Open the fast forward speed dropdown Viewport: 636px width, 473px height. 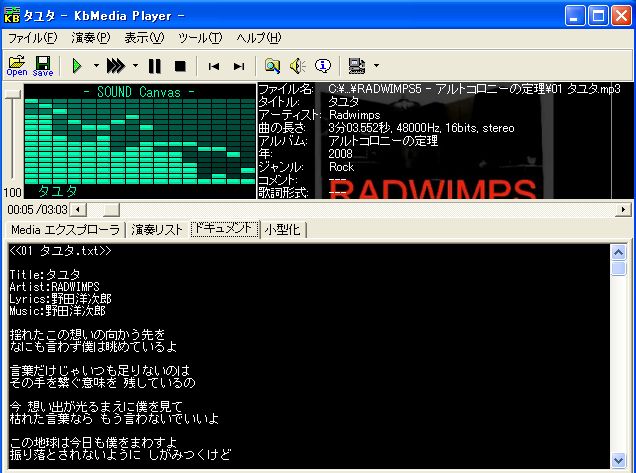135,65
